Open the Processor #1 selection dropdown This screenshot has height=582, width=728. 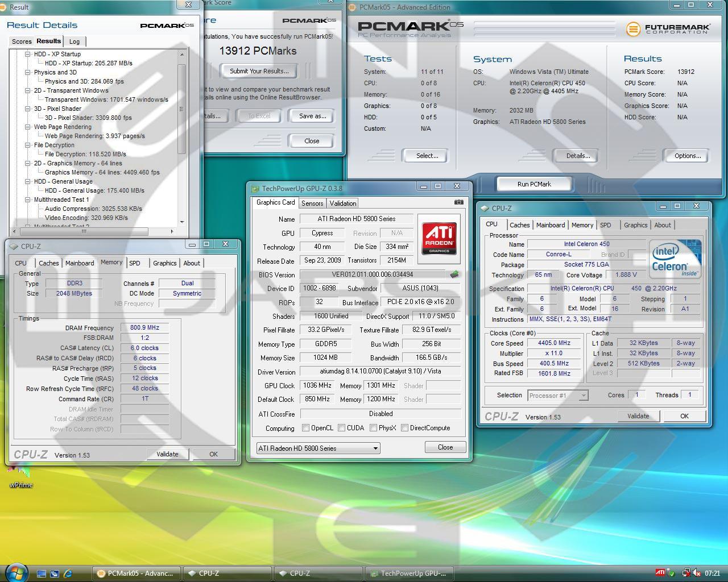[x=557, y=395]
